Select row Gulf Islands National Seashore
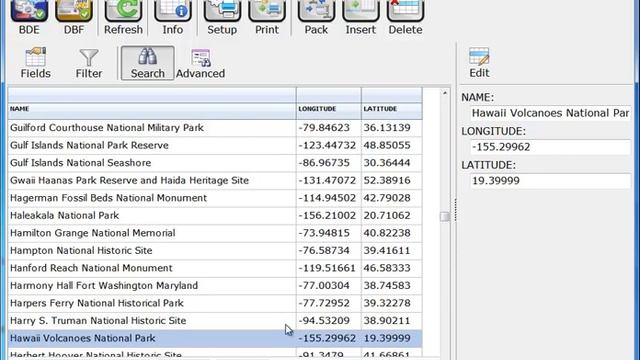The width and height of the screenshot is (640, 360). pos(215,163)
